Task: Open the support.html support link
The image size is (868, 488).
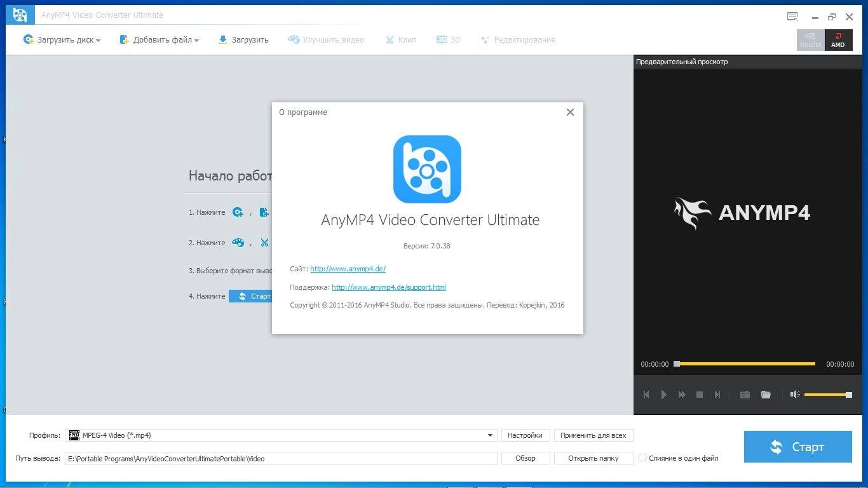Action: tap(389, 287)
